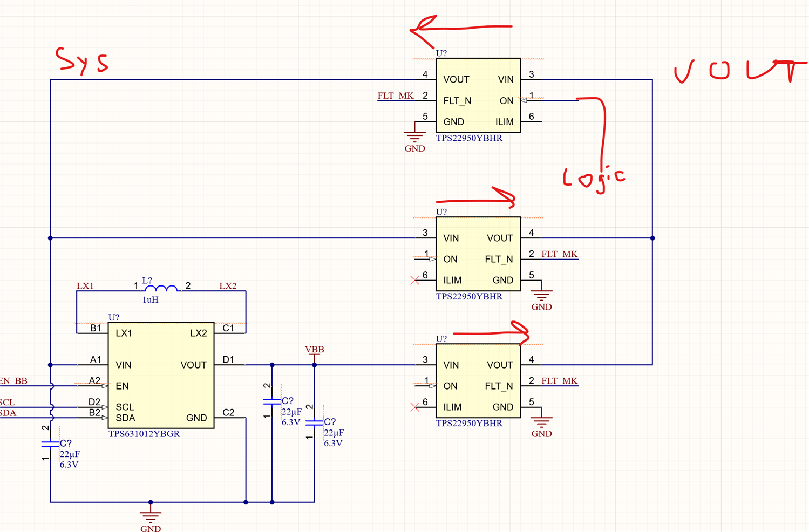Click the 1uH inductor value text

click(151, 299)
